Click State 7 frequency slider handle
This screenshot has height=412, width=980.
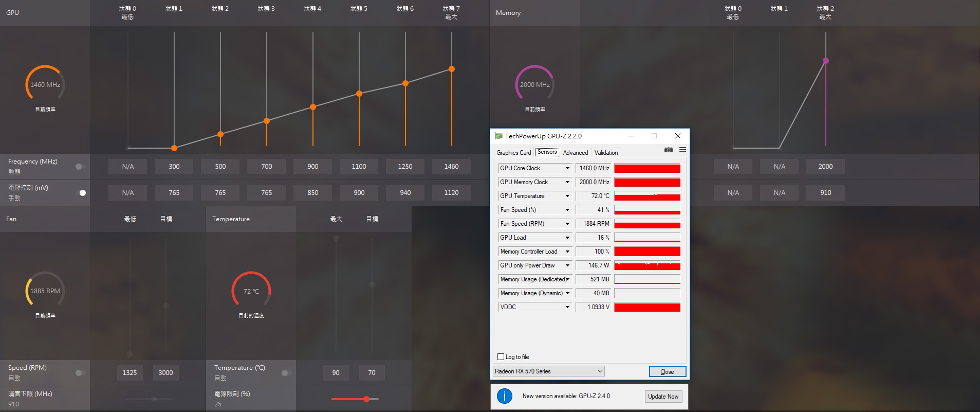452,69
